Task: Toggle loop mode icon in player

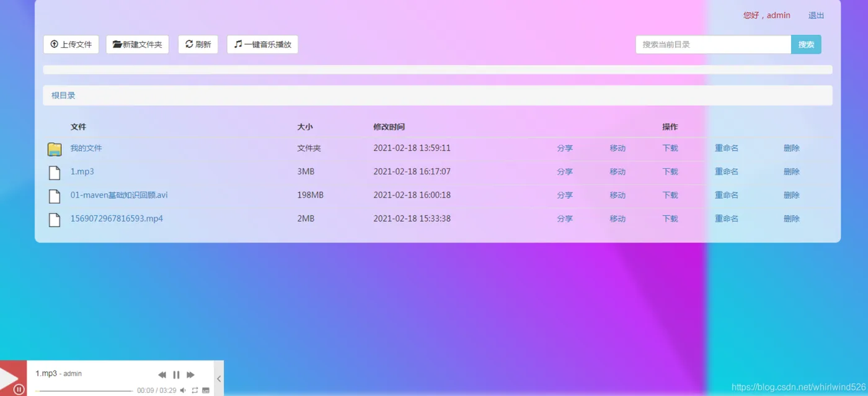Action: [x=195, y=390]
